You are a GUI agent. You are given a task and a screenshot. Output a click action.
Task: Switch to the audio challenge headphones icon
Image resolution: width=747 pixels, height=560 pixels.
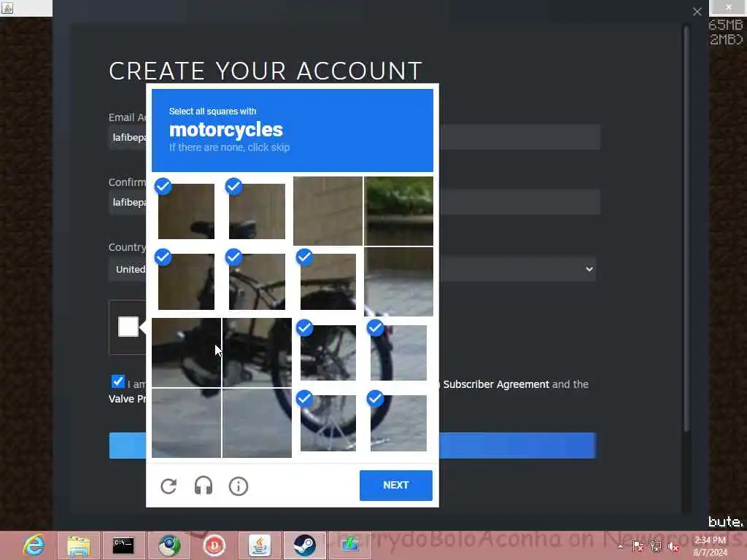point(204,486)
